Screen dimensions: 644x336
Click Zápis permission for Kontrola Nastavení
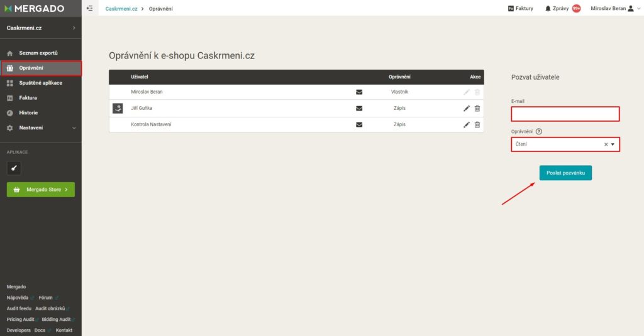(x=399, y=125)
